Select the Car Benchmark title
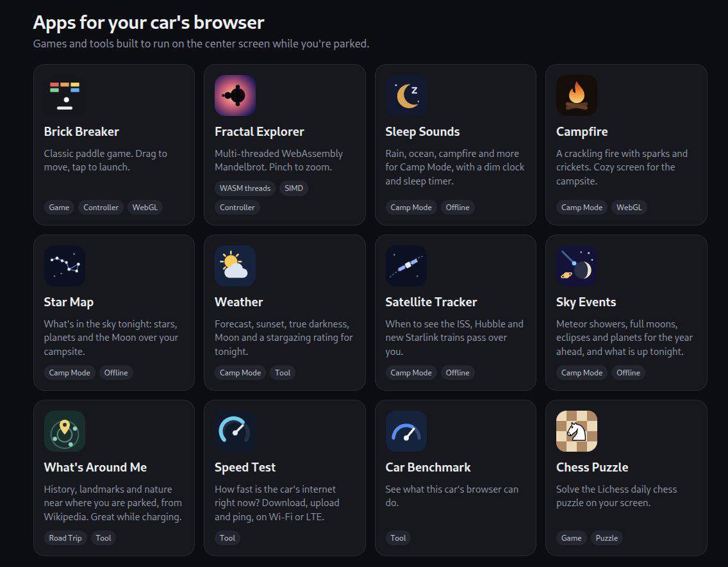The image size is (728, 567). tap(428, 467)
